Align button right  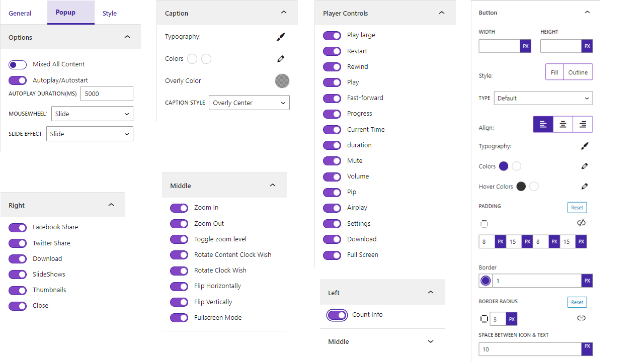(583, 124)
